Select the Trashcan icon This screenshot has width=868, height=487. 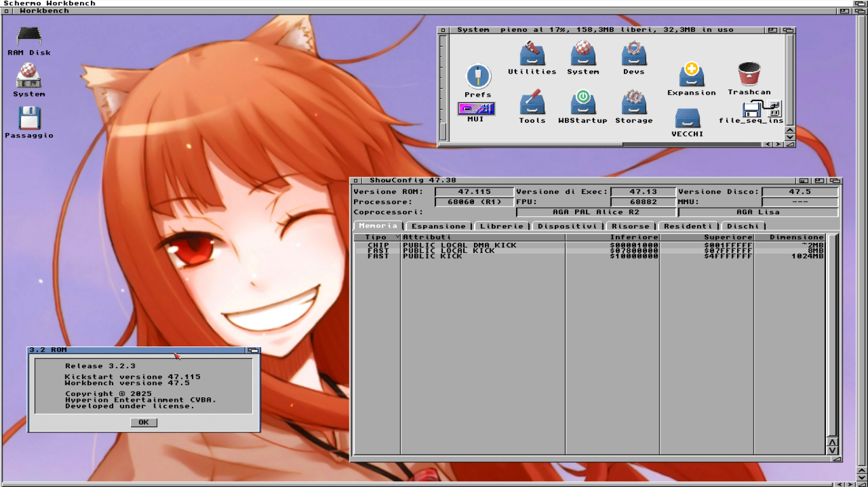coord(749,78)
